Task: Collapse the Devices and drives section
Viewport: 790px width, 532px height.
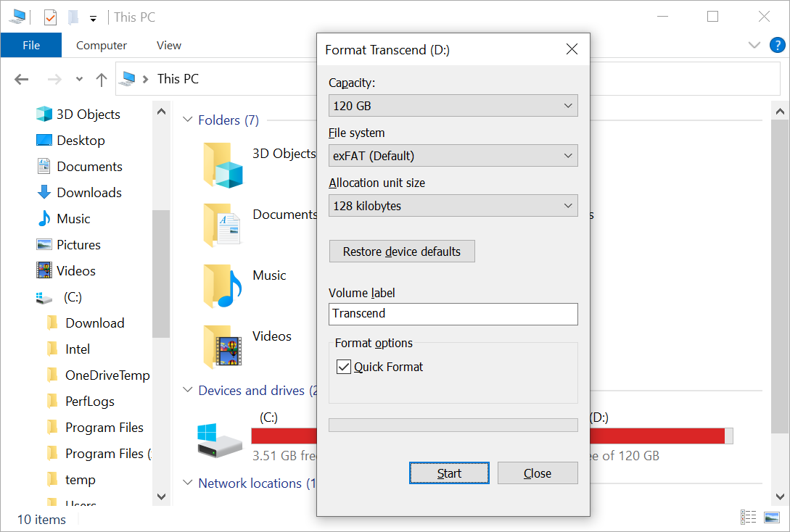Action: point(187,390)
